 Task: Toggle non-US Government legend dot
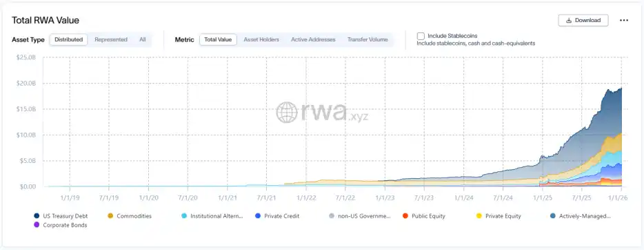pos(332,216)
